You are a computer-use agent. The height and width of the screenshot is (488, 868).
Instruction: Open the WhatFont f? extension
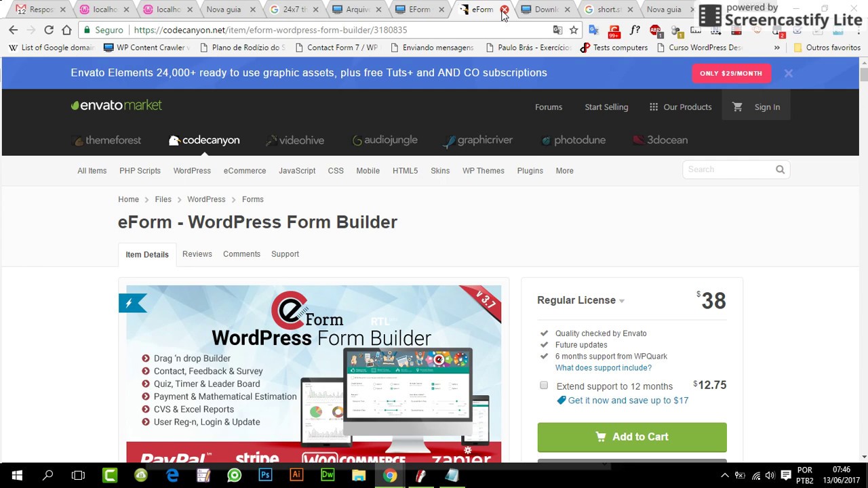[x=635, y=30]
